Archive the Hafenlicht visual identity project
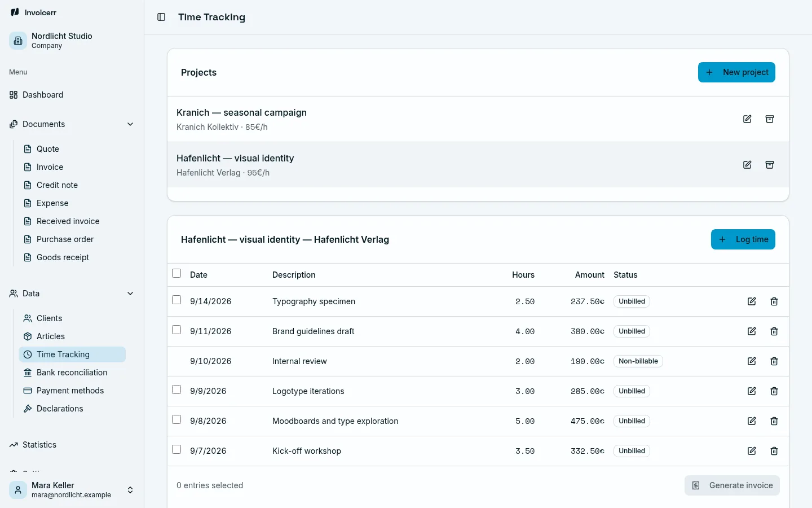Image resolution: width=812 pixels, height=508 pixels. pyautogui.click(x=770, y=165)
